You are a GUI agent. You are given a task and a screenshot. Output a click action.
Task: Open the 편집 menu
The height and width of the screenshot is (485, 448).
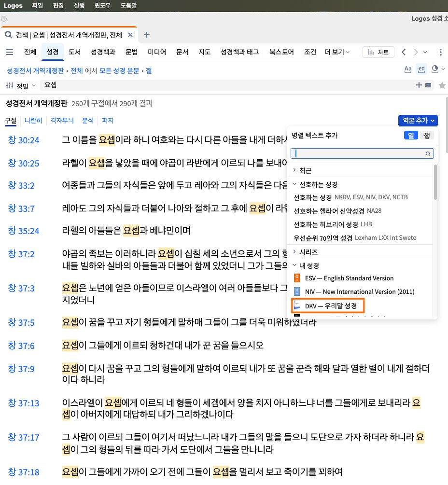click(58, 6)
